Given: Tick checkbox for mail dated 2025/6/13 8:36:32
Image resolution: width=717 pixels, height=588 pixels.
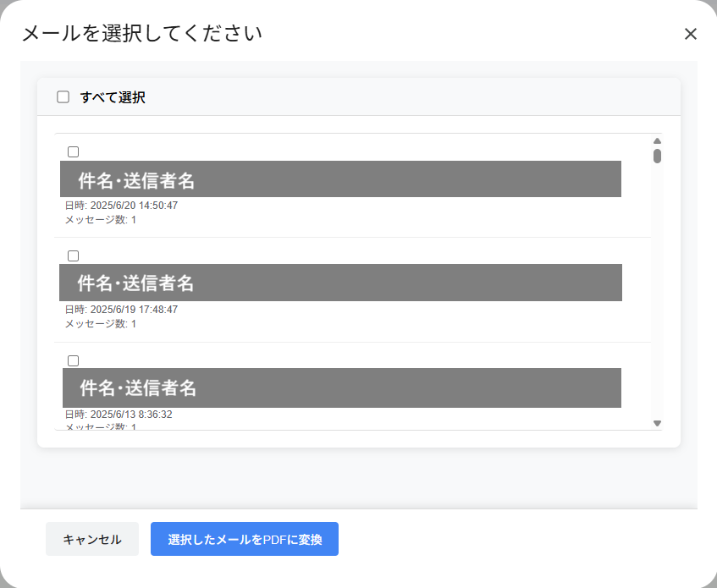Looking at the screenshot, I should tap(73, 361).
